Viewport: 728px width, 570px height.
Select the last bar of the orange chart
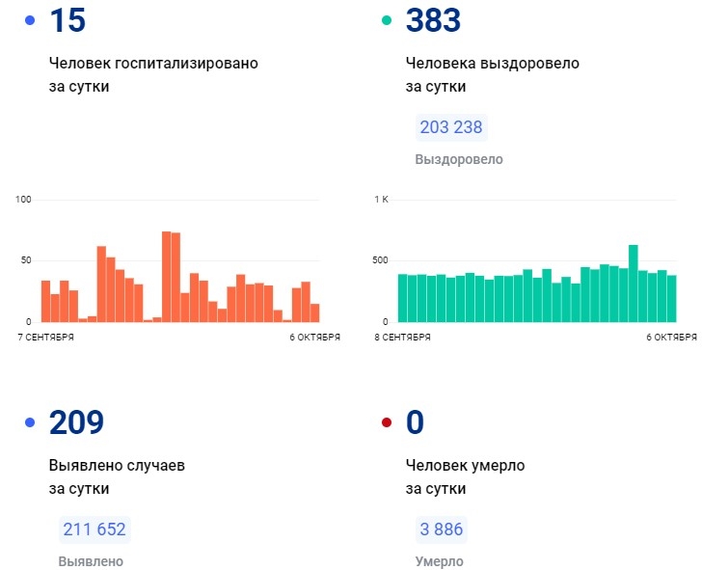(x=314, y=312)
